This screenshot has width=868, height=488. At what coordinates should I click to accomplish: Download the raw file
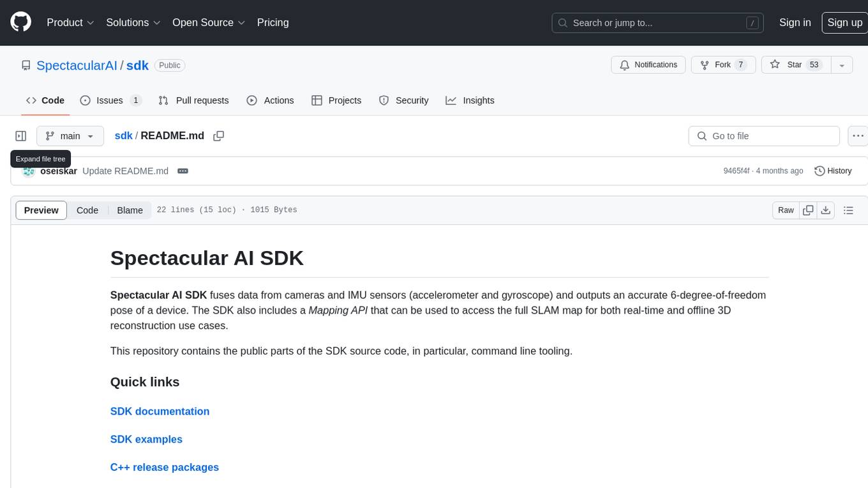click(x=826, y=210)
